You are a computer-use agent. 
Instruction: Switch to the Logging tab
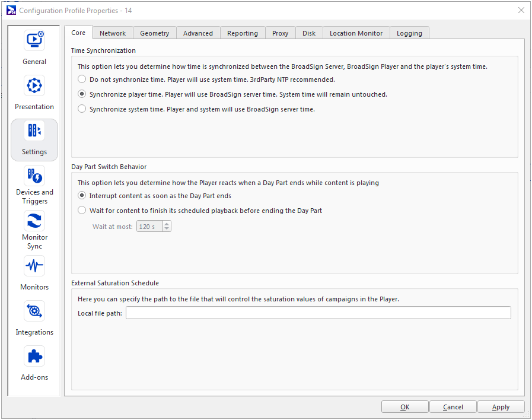click(x=409, y=33)
